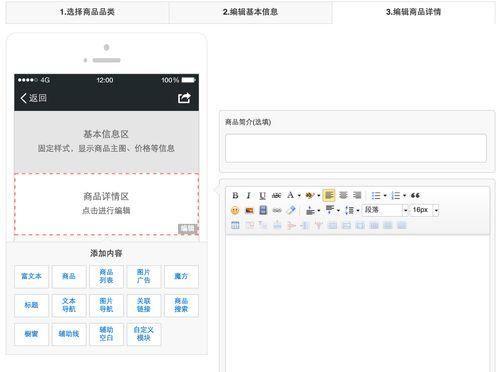Open the numbered list style dropdown

pos(405,196)
